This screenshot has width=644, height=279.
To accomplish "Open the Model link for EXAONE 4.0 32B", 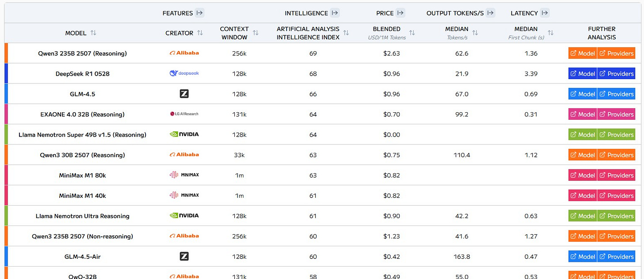I will click(582, 114).
